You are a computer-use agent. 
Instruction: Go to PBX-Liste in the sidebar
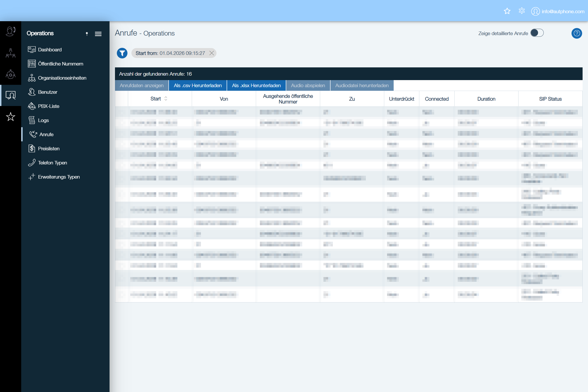click(49, 106)
